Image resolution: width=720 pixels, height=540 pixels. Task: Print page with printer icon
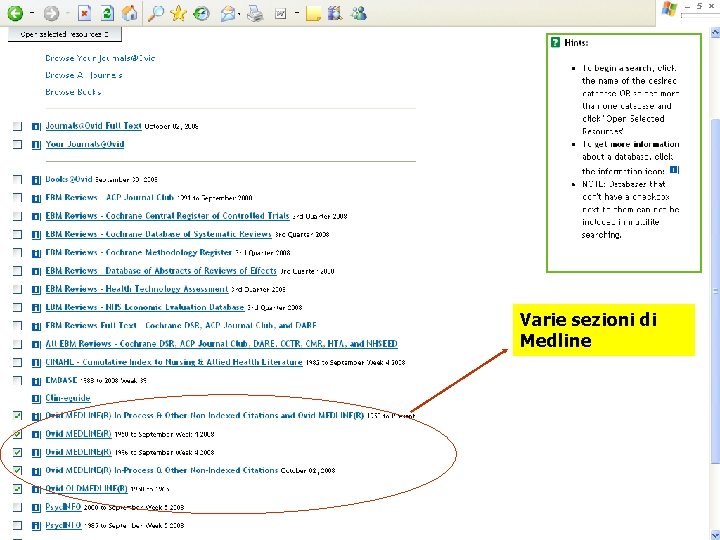pyautogui.click(x=255, y=14)
